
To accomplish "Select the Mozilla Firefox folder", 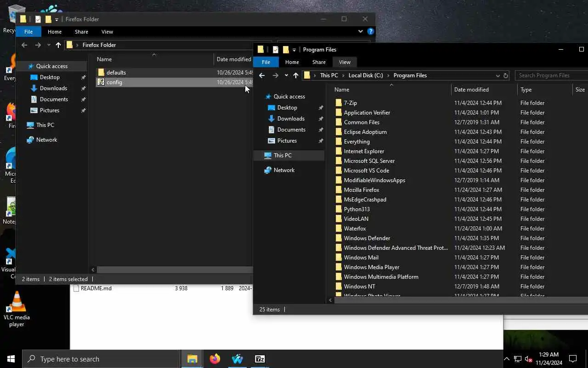I will pos(362,190).
